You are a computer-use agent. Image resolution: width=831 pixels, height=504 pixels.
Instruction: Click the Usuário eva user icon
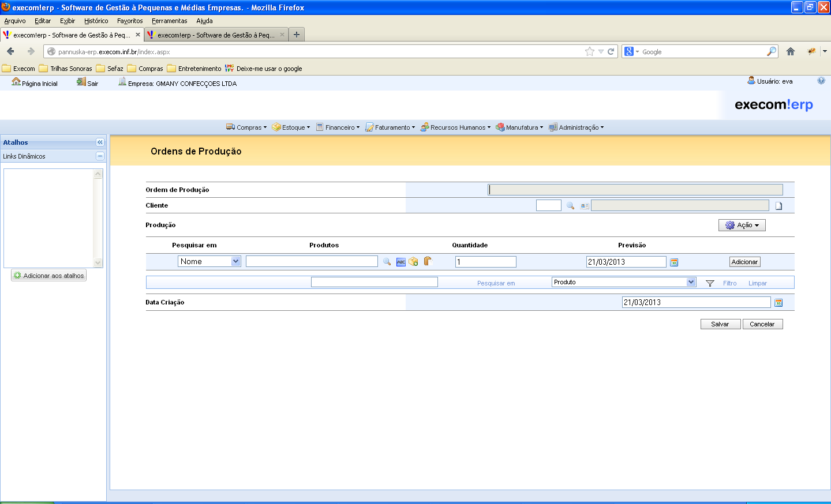click(751, 81)
